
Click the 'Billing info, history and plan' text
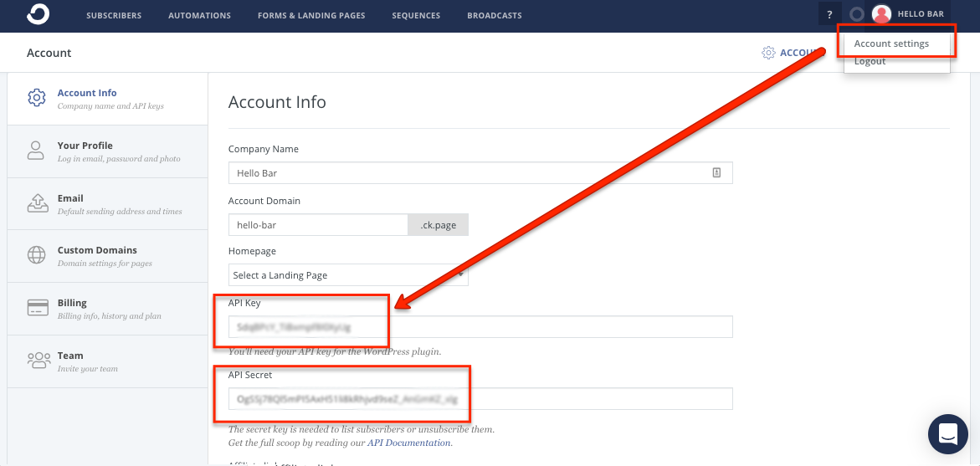pos(110,316)
